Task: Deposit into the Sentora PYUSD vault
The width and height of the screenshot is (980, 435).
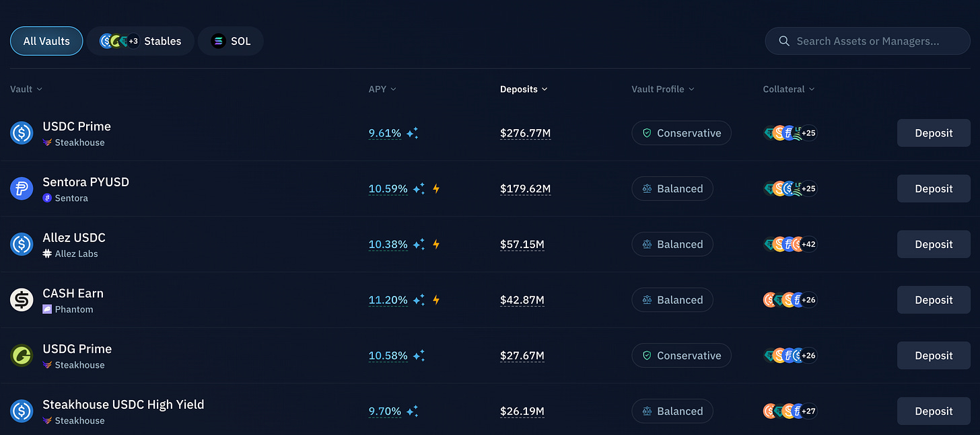Action: click(934, 189)
